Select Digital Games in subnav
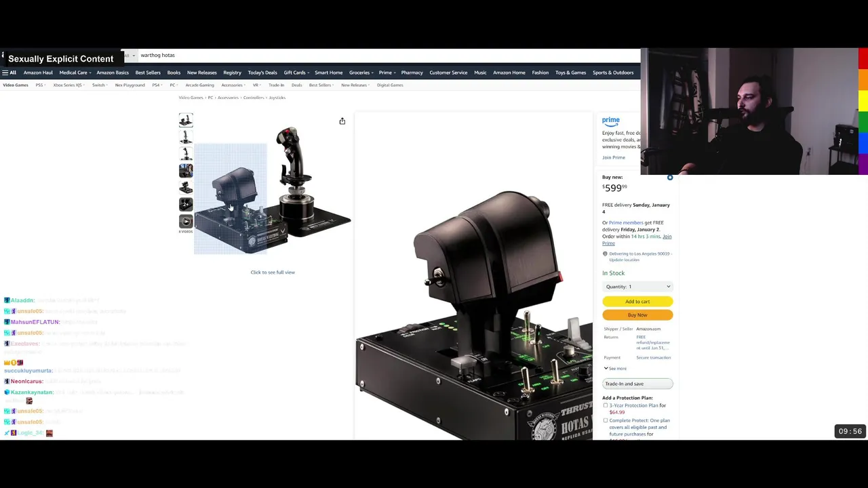The image size is (868, 488). pos(390,85)
